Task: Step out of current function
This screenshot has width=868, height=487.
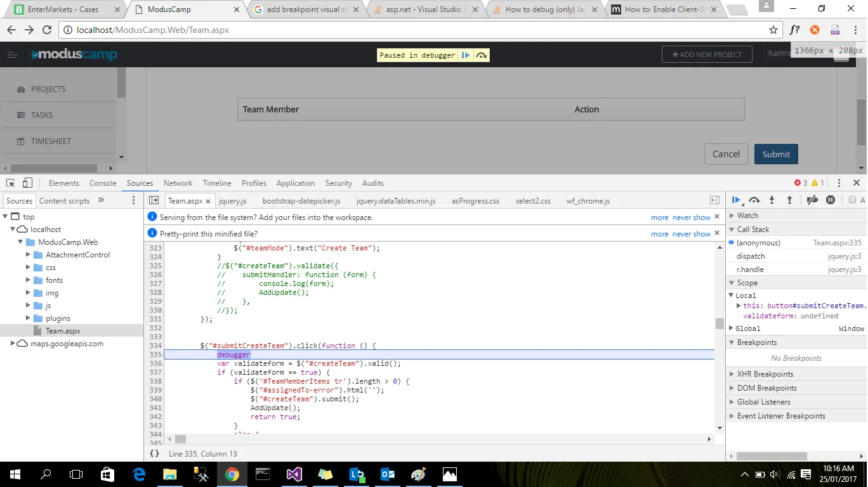Action: tap(789, 200)
